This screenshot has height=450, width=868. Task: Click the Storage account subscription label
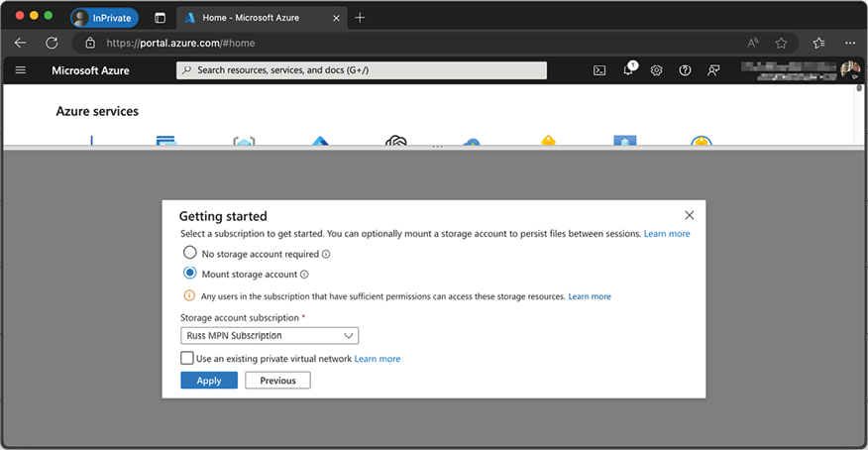(240, 318)
